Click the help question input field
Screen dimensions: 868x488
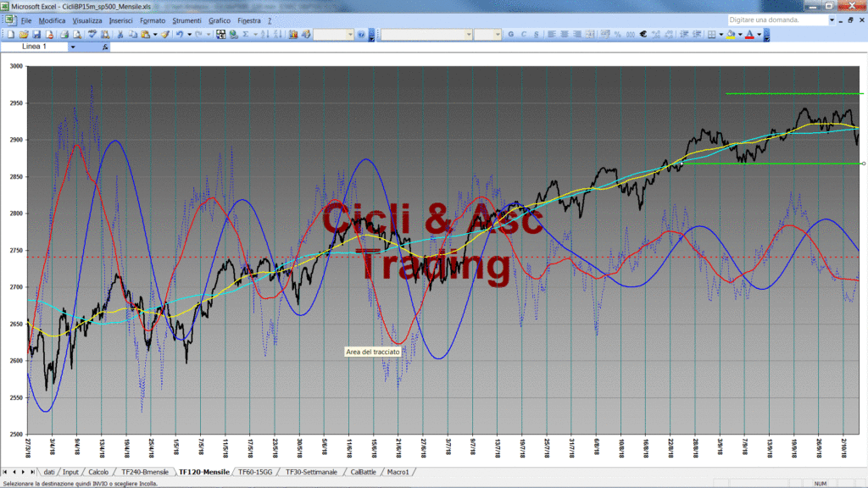(776, 20)
